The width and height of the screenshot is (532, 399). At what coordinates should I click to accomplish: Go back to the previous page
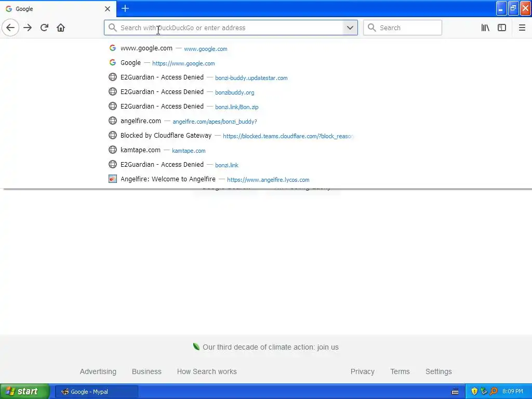click(10, 28)
